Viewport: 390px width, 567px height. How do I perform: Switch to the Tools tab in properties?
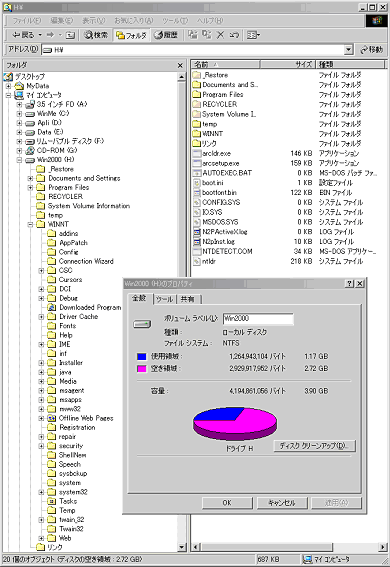(x=164, y=299)
